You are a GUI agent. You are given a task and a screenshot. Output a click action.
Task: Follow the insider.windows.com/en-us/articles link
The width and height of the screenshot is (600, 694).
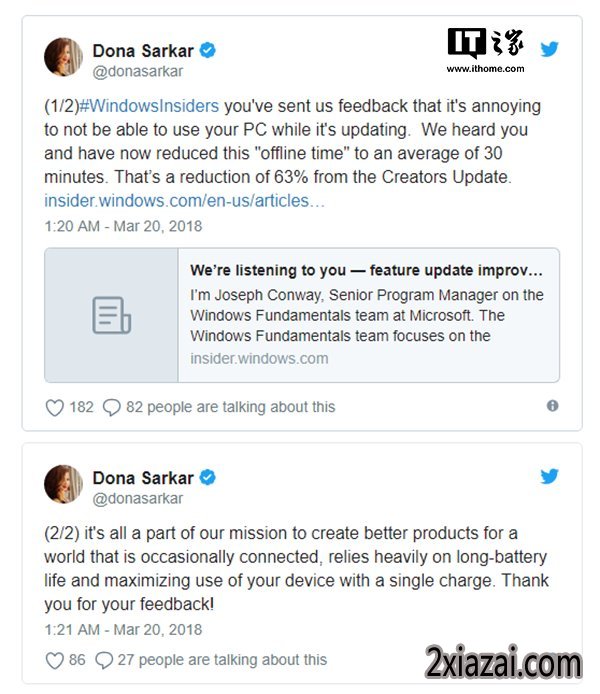click(x=185, y=201)
